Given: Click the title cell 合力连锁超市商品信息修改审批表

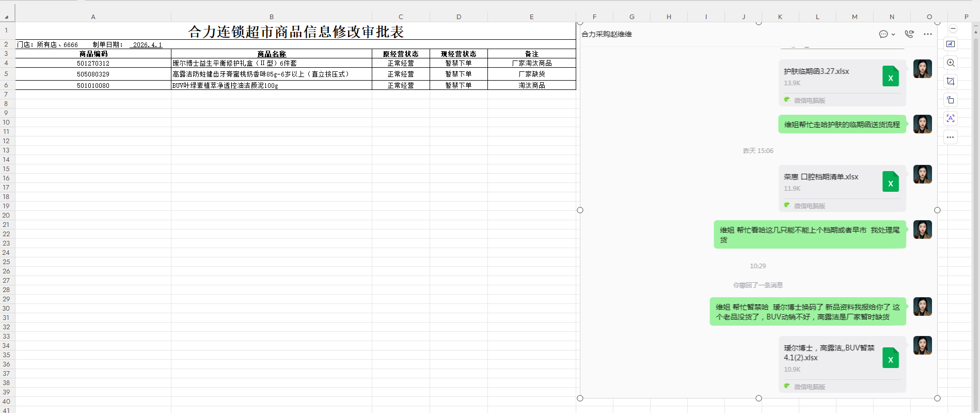Looking at the screenshot, I should (295, 32).
